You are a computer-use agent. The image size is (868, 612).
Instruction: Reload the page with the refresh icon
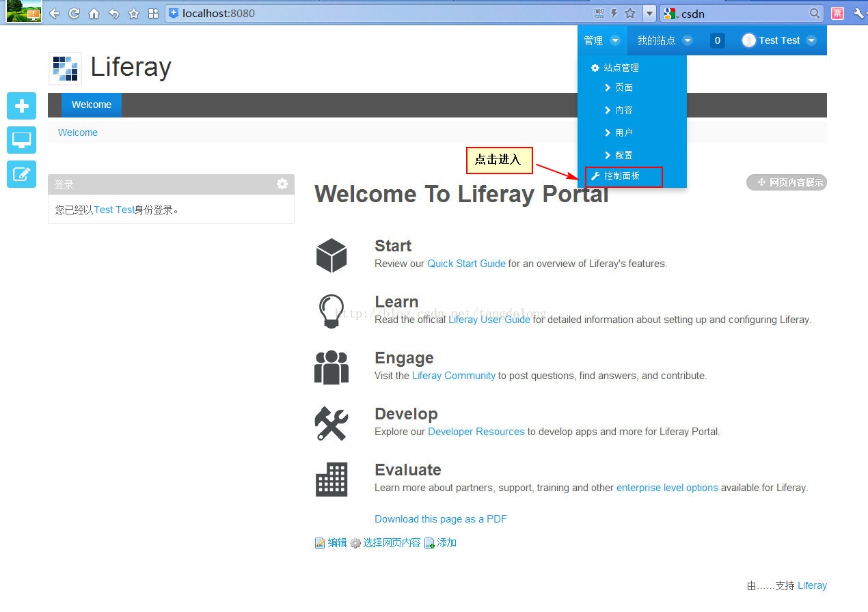point(74,13)
